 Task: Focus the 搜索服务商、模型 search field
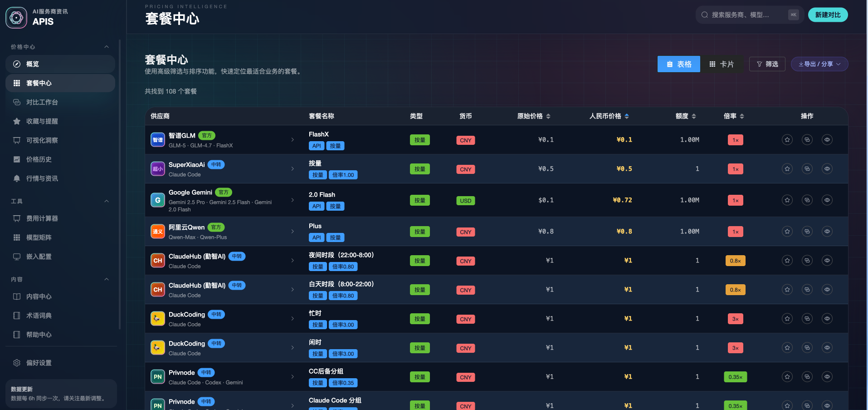[744, 15]
